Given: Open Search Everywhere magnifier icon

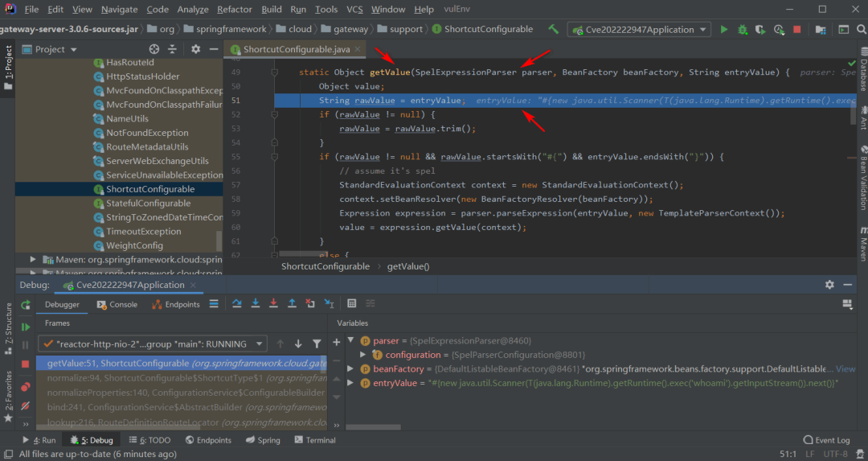Looking at the screenshot, I should (x=862, y=30).
